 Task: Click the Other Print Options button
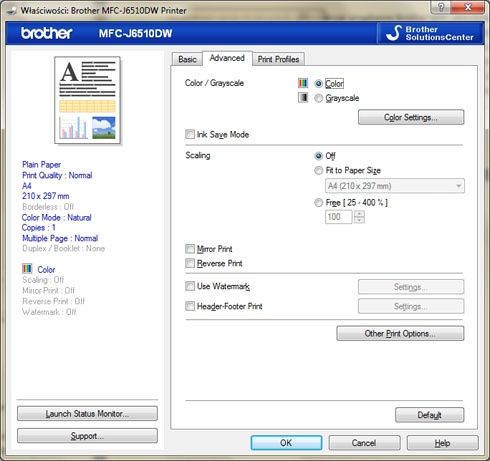point(400,333)
